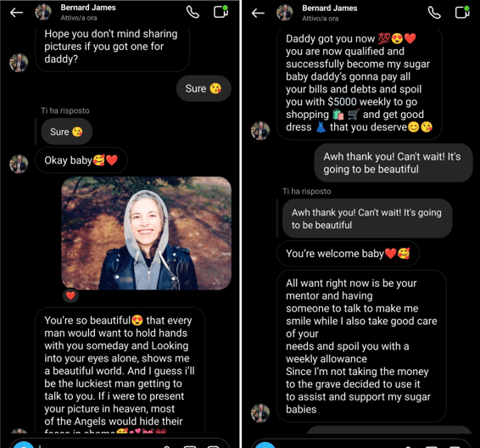The width and height of the screenshot is (480, 448).
Task: Open Bernard James profile picture in left header
Action: click(43, 12)
